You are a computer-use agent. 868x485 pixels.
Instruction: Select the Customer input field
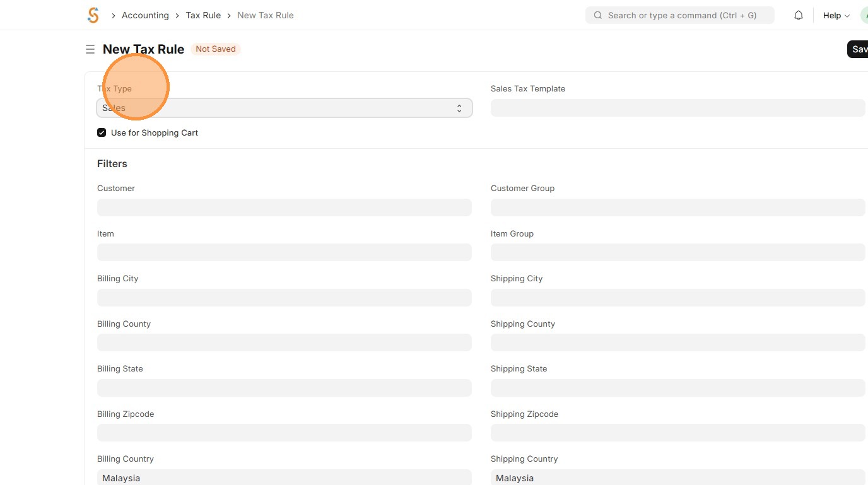(x=284, y=207)
